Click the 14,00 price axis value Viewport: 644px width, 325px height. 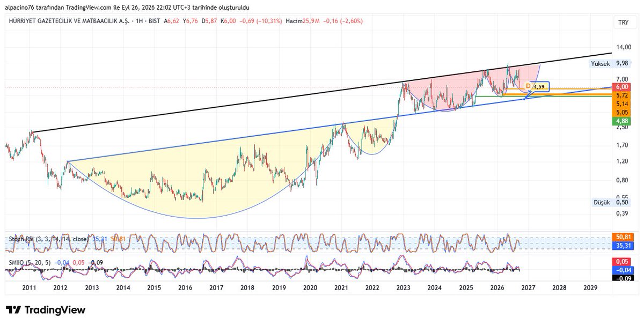point(623,47)
